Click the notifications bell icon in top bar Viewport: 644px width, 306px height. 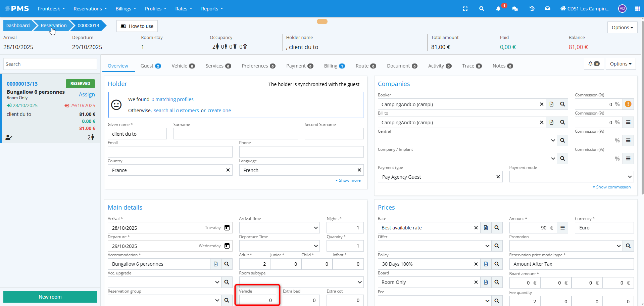[498, 9]
